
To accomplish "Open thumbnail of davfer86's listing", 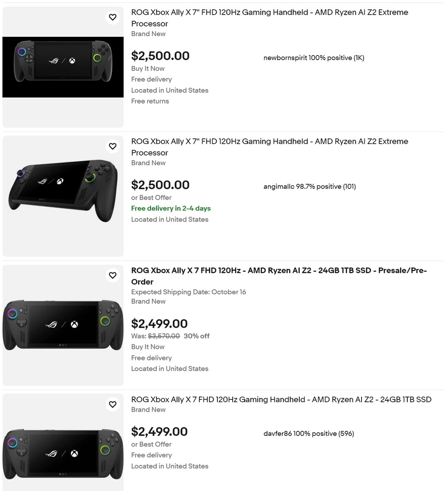I will tap(63, 453).
